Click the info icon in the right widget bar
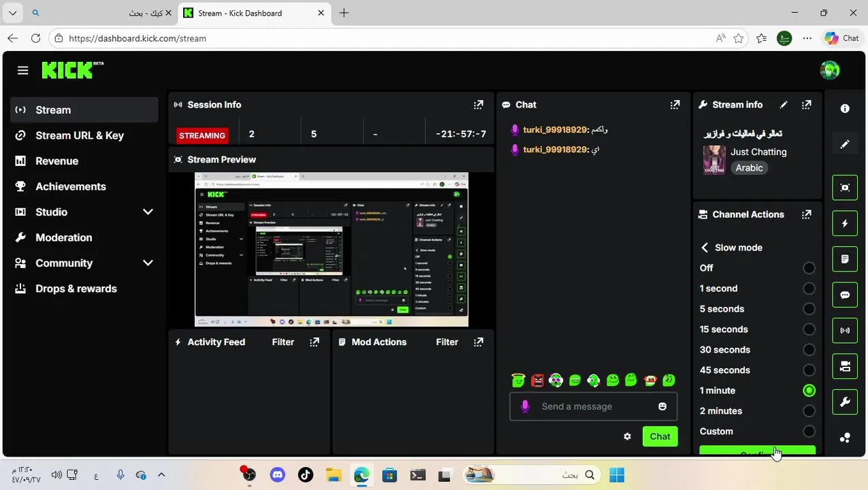Image resolution: width=868 pixels, height=490 pixels. 845,108
